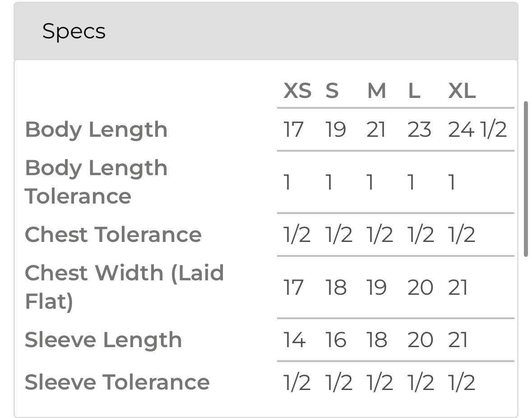The height and width of the screenshot is (418, 532).
Task: Select the XS Sleeve Length value 14
Action: [294, 340]
